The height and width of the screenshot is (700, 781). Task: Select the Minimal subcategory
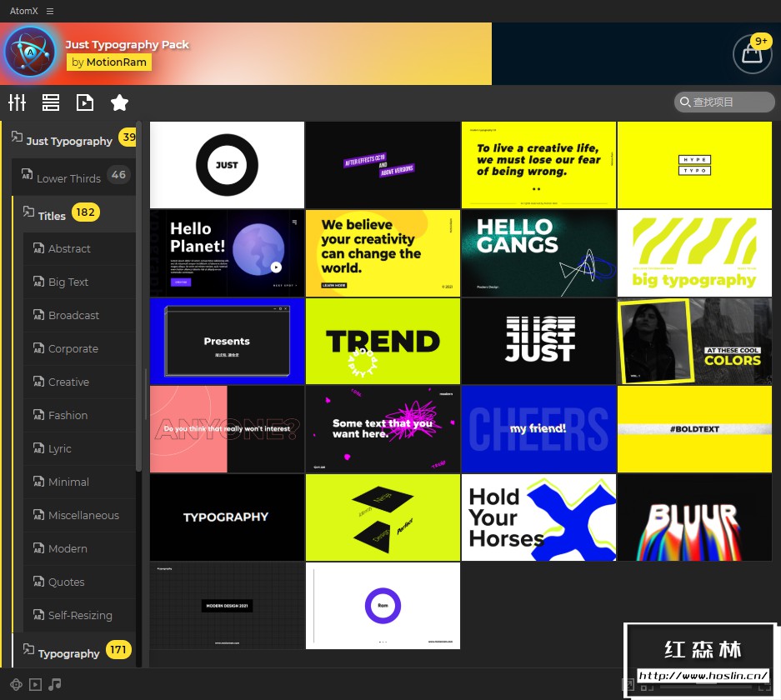(x=80, y=482)
